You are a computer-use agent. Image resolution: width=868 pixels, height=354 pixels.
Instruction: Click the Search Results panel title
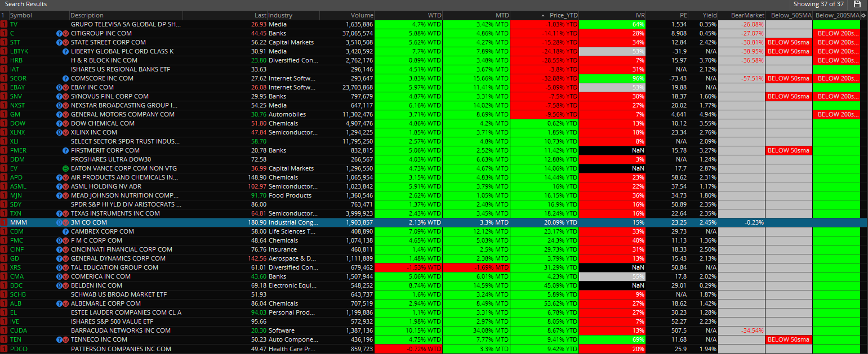pos(26,4)
